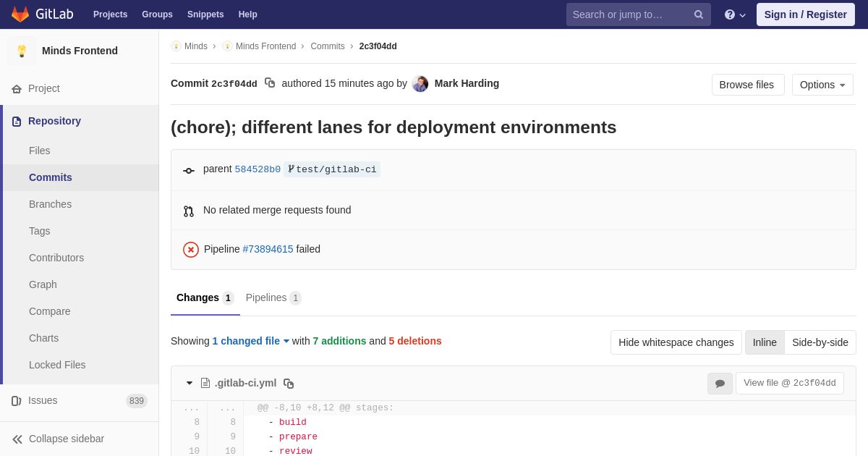868x456 pixels.
Task: Click the GitLab fox logo
Action: point(20,14)
